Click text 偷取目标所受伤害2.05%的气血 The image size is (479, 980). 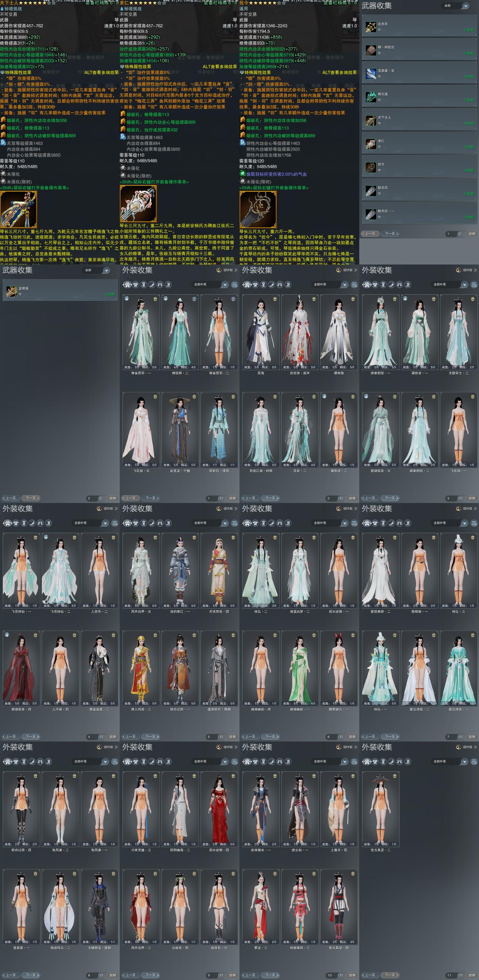pyautogui.click(x=276, y=174)
